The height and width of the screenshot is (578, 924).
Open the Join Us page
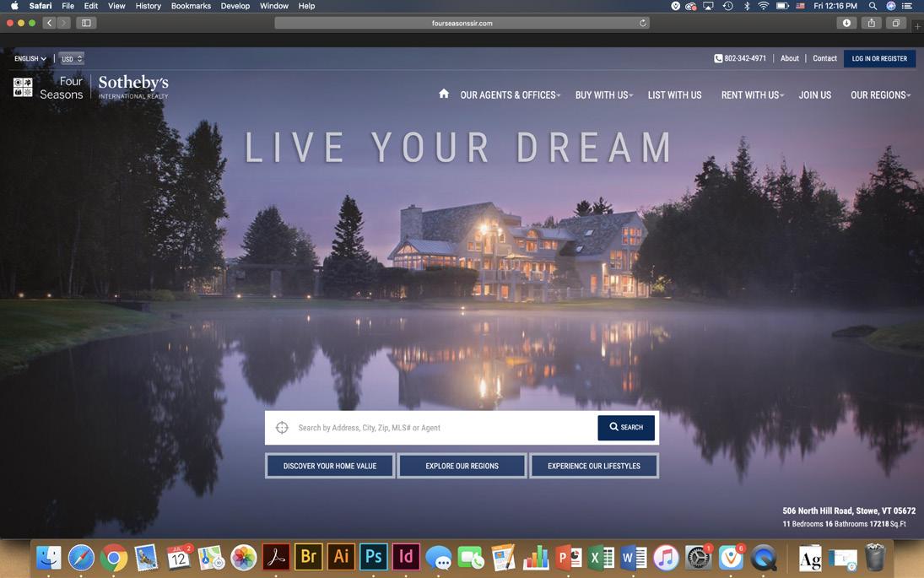click(x=815, y=95)
